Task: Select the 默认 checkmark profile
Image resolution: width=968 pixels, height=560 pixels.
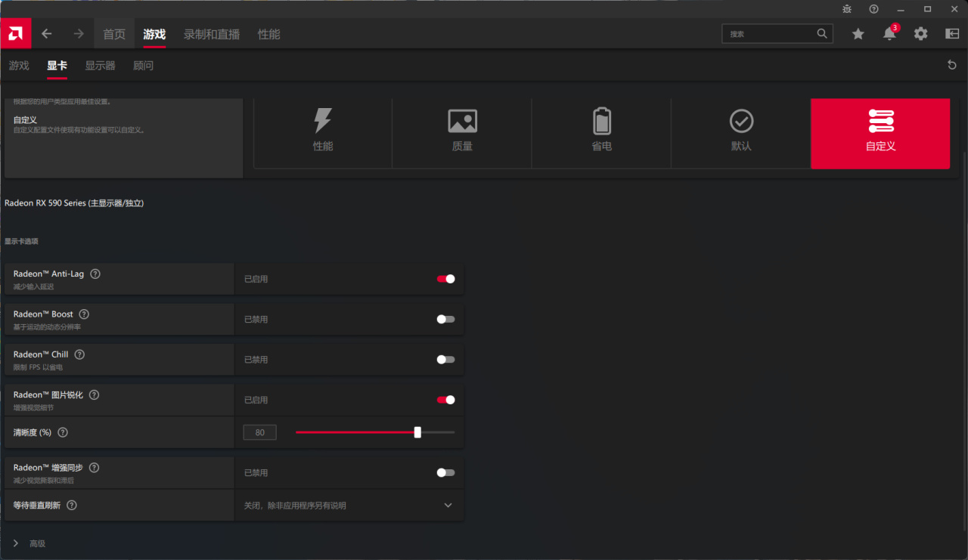Action: click(741, 133)
